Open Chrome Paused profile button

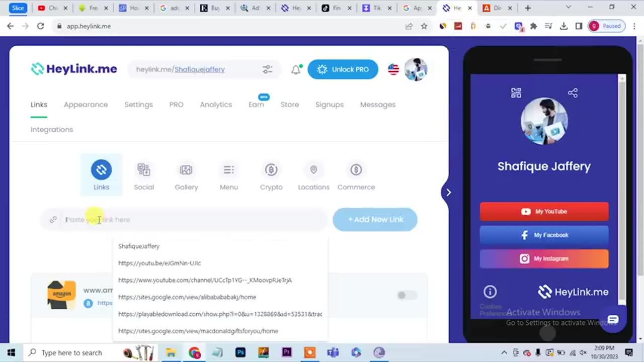[x=606, y=26]
